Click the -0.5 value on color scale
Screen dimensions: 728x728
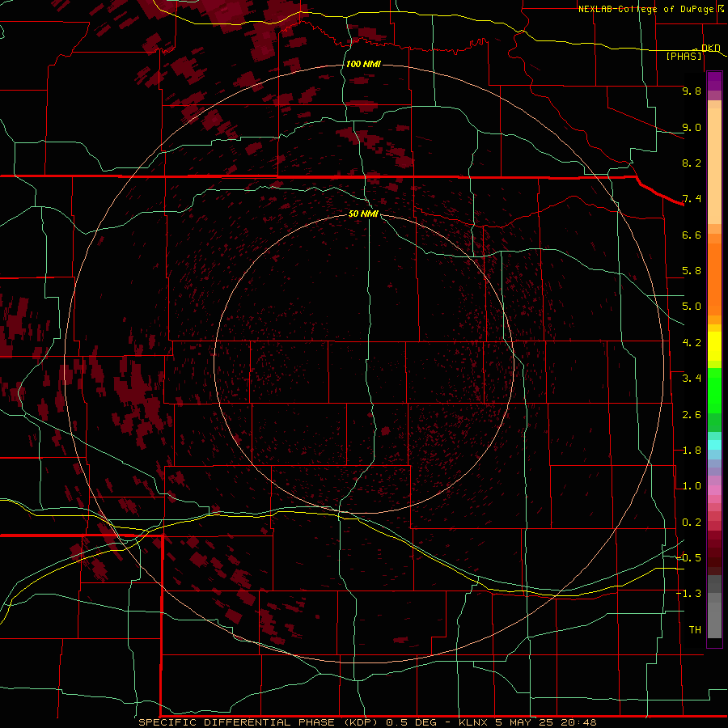(689, 558)
